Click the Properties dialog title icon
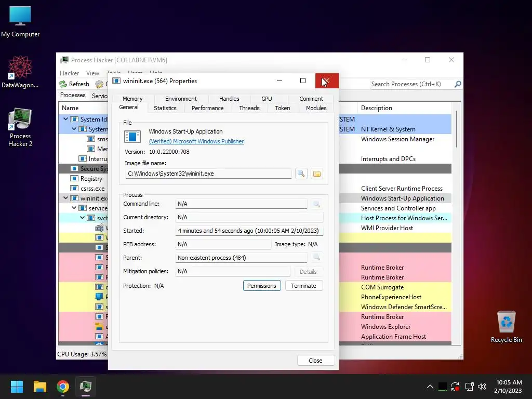 tap(116, 81)
